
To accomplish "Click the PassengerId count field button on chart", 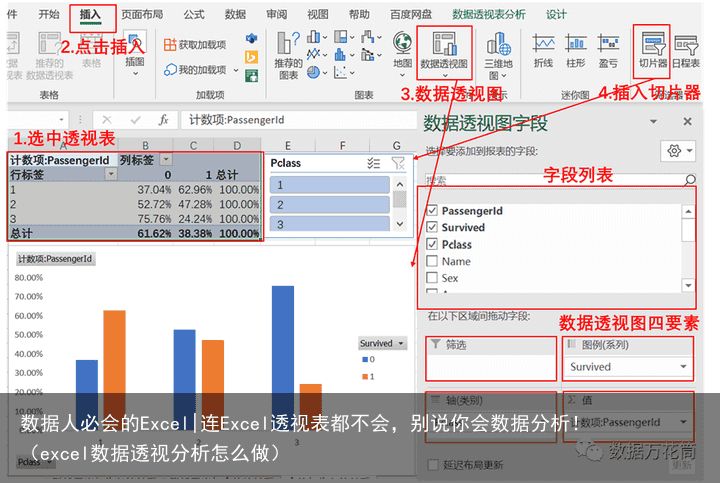I will tap(55, 259).
